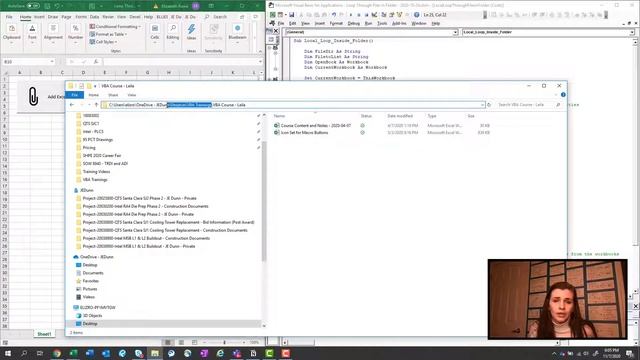This screenshot has height=360, width=640.
Task: Open the Excel Name Box dropdown arrow
Action: [52, 62]
